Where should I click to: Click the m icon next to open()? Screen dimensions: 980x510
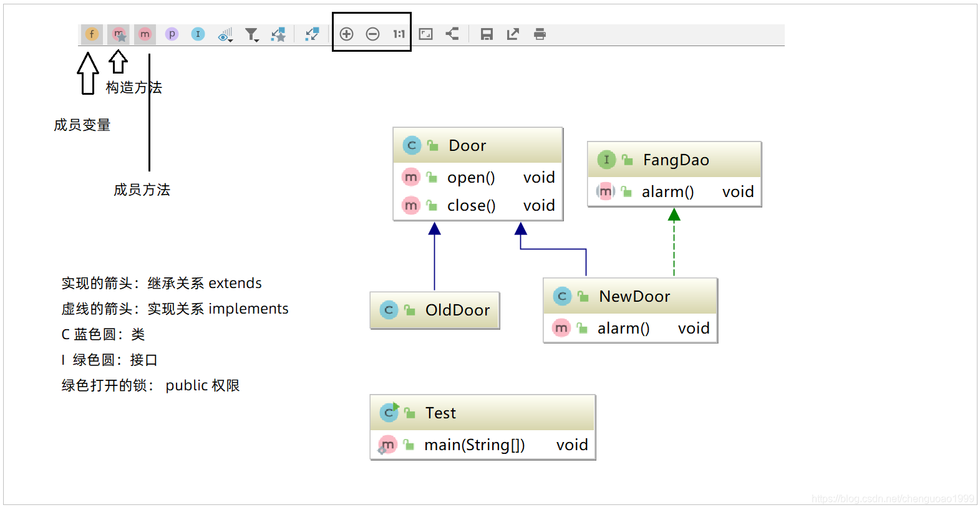[410, 178]
